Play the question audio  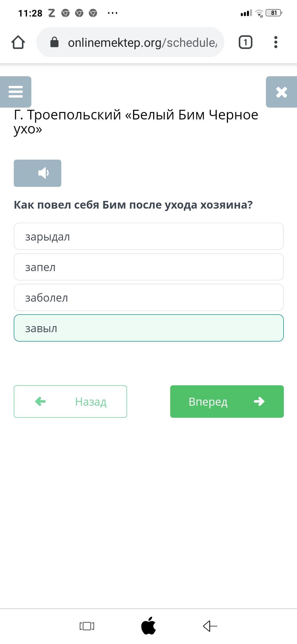tap(38, 173)
